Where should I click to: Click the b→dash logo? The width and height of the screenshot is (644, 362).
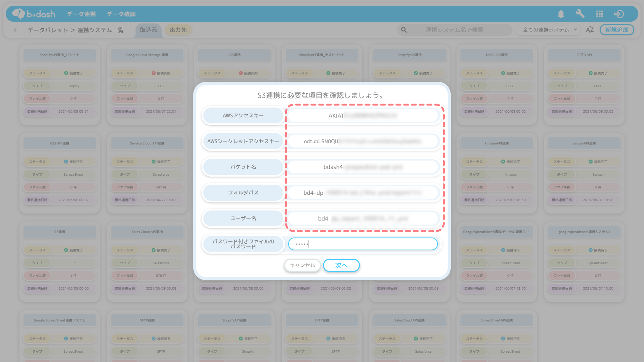[x=33, y=14]
